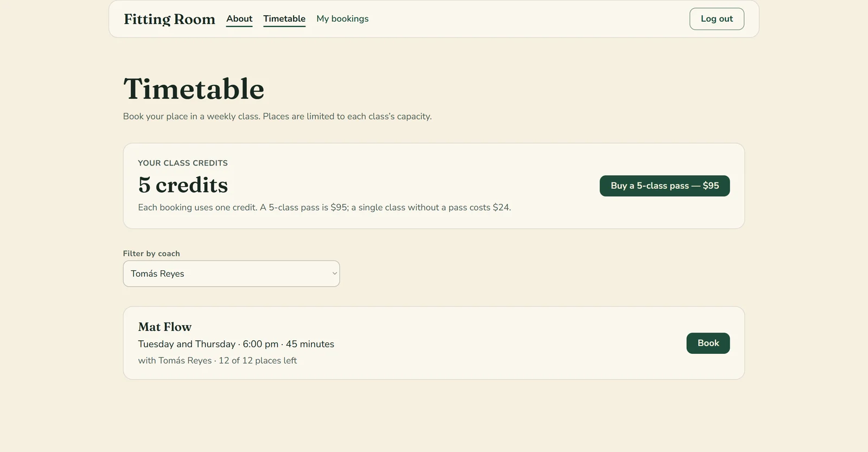Screen dimensions: 868x452
Task: Click the 'YOUR CLASS CREDITS' label
Action: click(183, 163)
